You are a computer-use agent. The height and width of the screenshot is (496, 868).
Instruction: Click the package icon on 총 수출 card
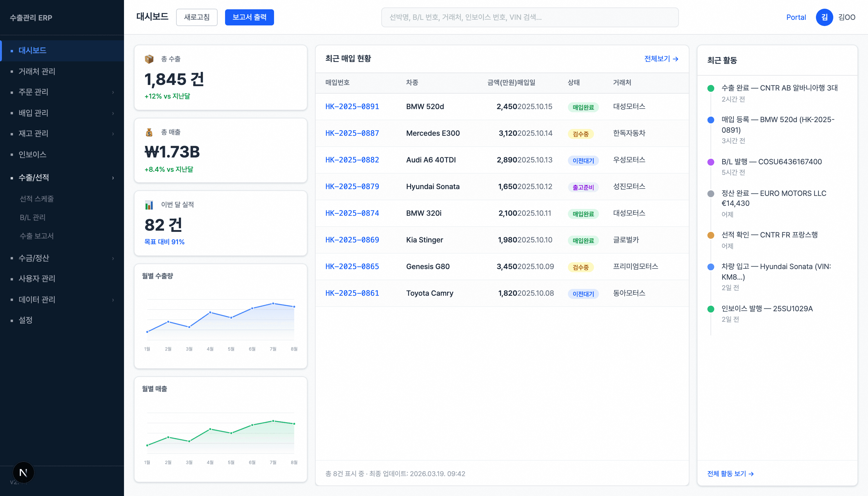pos(149,59)
